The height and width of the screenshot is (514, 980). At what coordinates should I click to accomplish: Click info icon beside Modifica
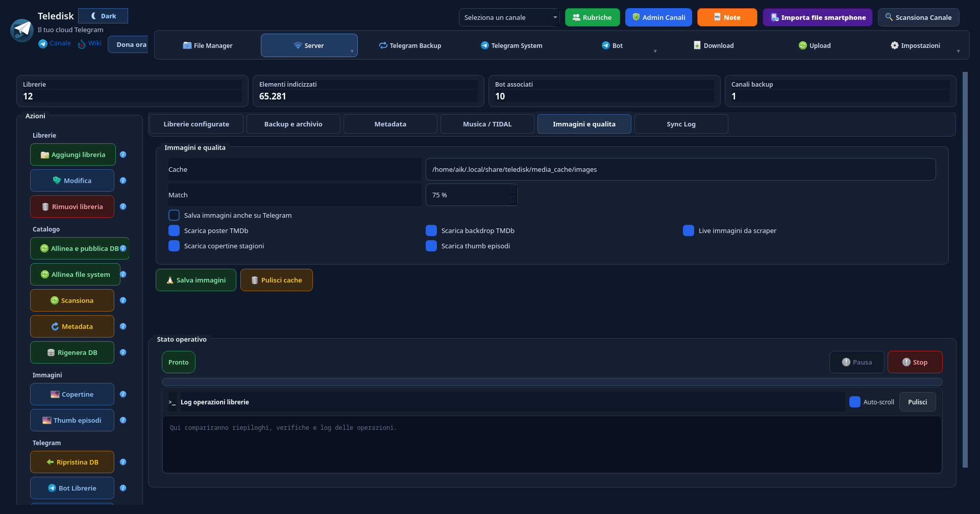123,181
